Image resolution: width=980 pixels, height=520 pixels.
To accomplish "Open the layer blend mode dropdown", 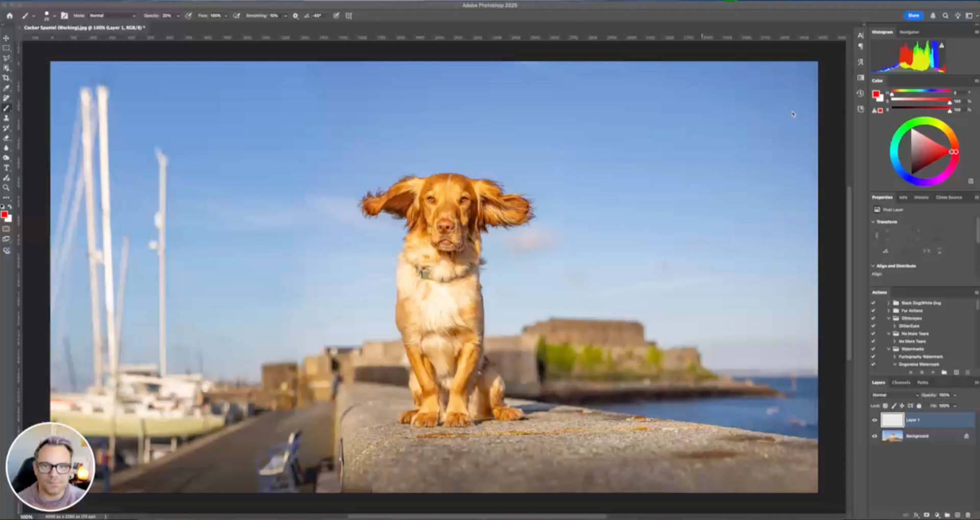I will click(895, 395).
